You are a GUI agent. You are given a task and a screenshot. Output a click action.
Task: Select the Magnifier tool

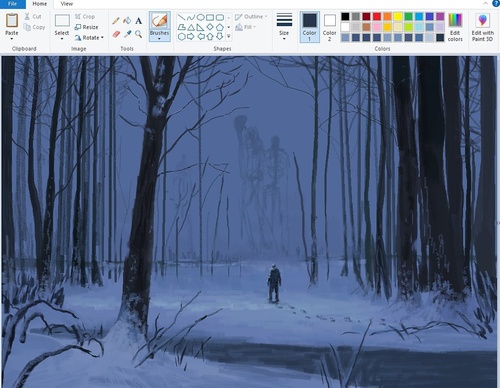(x=139, y=34)
